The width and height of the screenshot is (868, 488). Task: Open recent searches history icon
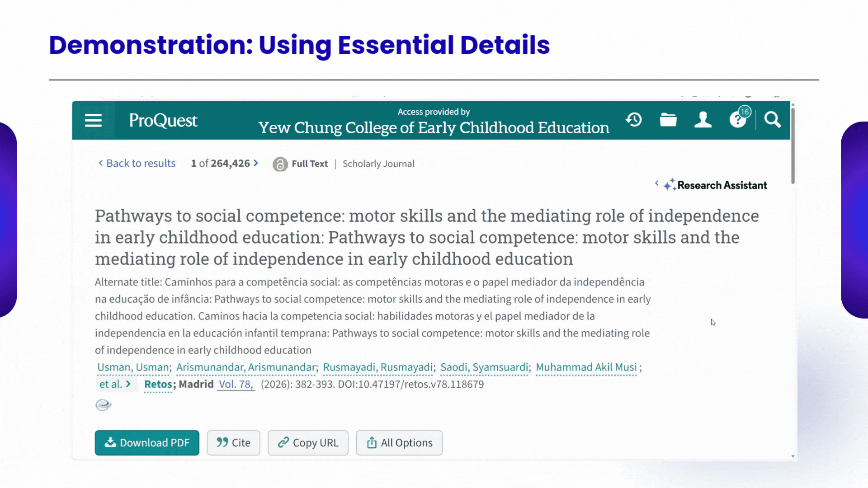[634, 120]
